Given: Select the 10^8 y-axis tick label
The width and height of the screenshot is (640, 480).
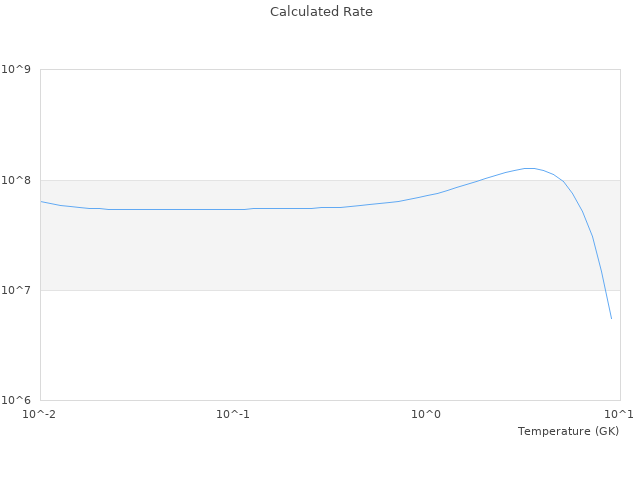Looking at the screenshot, I should click(x=17, y=180).
